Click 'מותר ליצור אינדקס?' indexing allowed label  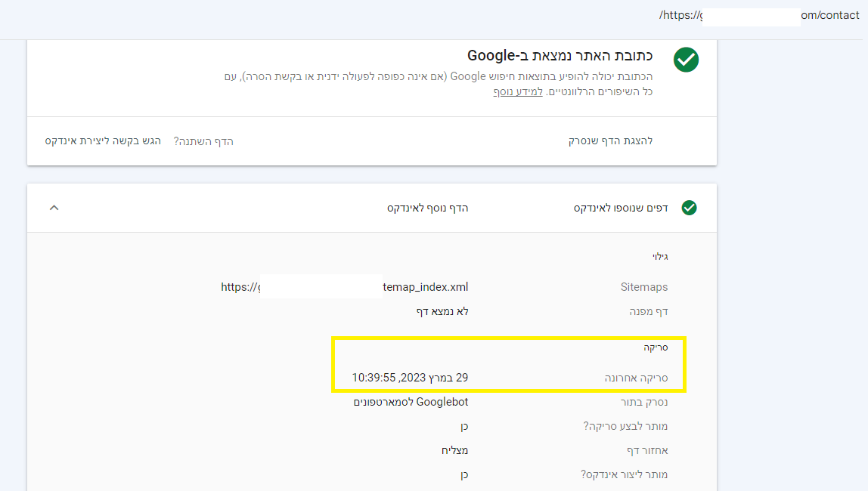(x=624, y=474)
